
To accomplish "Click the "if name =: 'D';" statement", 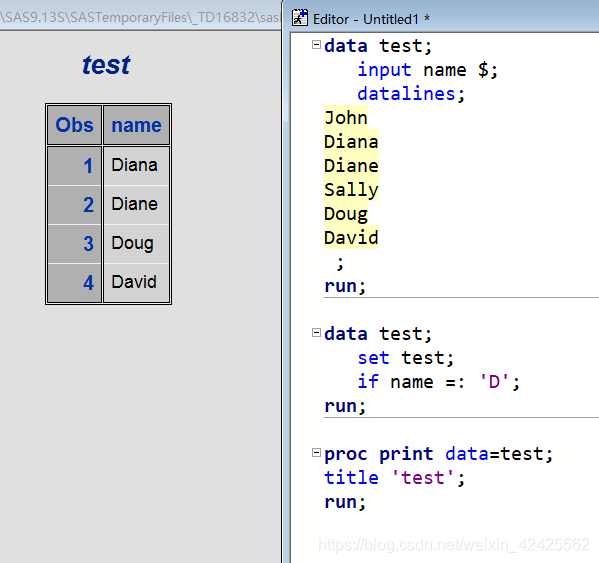I will [x=439, y=382].
